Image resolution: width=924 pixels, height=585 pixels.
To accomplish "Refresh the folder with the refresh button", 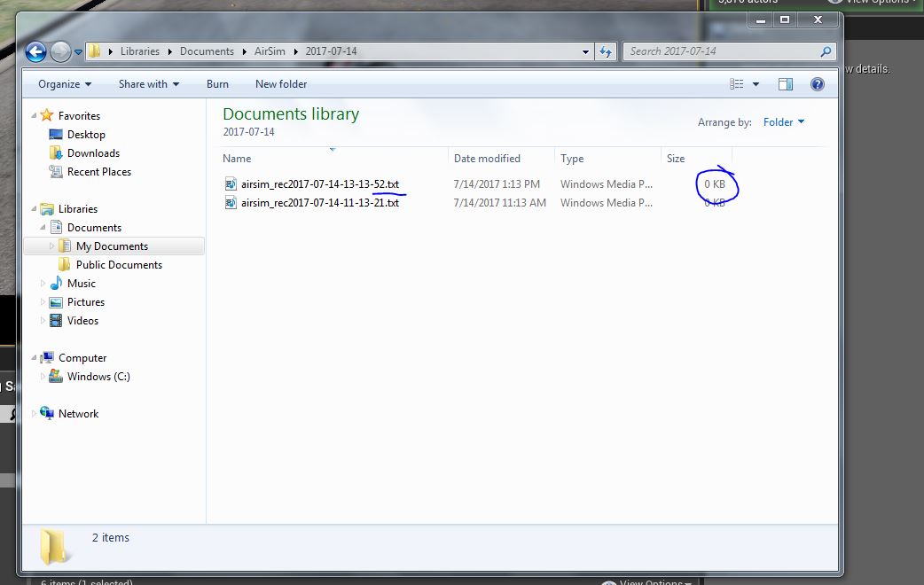I will [x=605, y=51].
